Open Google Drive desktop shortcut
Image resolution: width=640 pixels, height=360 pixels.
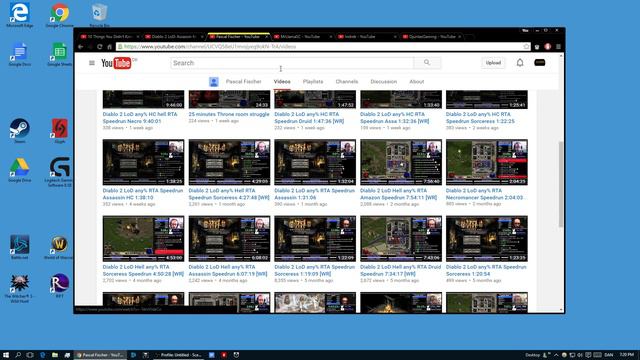point(20,169)
